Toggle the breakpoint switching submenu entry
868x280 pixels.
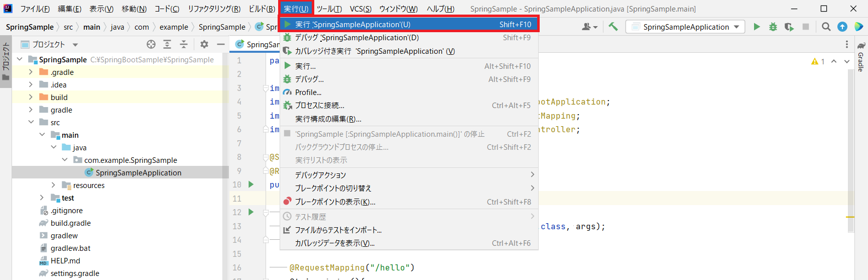(x=333, y=188)
